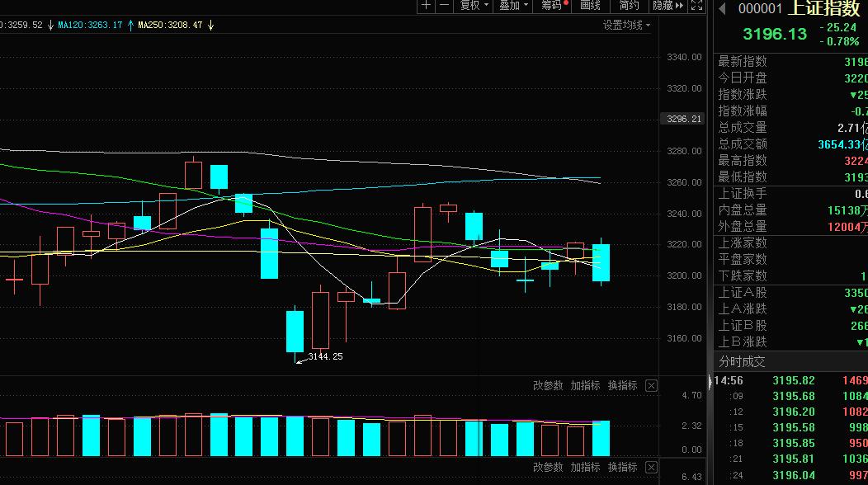Screen dimensions: 868x485
Task: Click the change percentage -0.78%
Action: [x=838, y=41]
